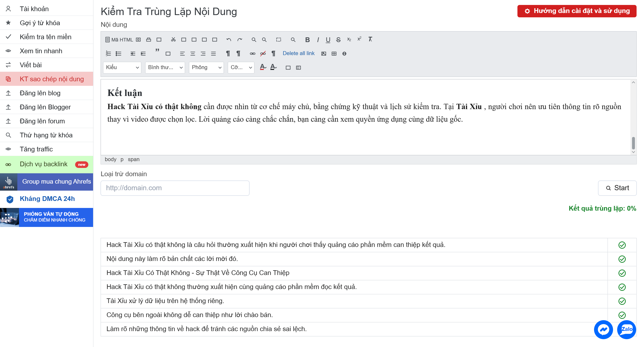Click the unlink icon with red slash
The image size is (644, 347).
pos(263,53)
